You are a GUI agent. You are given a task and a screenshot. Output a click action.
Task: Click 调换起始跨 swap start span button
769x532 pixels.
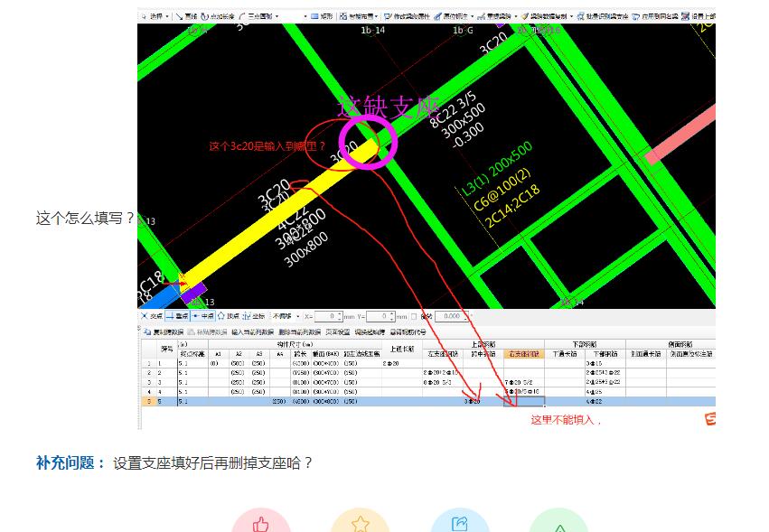tap(370, 332)
